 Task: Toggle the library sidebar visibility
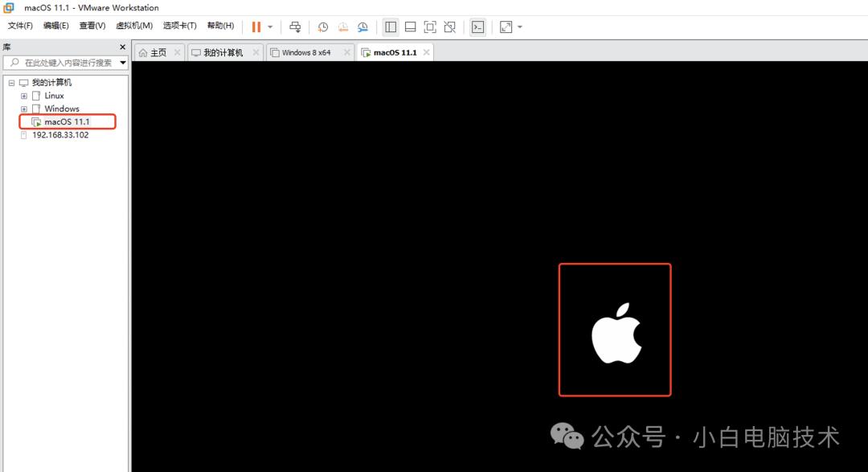[x=391, y=27]
